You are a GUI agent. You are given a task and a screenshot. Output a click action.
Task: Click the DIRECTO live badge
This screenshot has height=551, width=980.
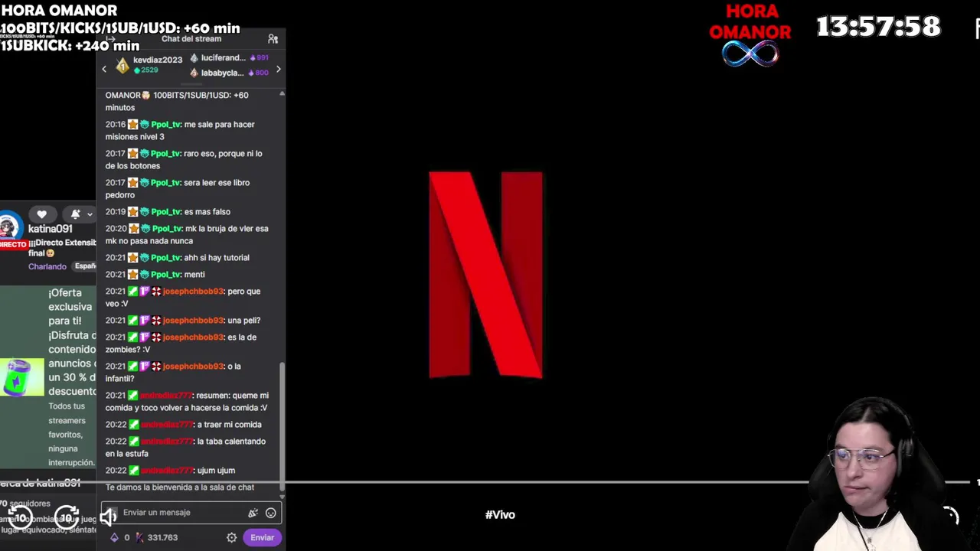pyautogui.click(x=13, y=244)
